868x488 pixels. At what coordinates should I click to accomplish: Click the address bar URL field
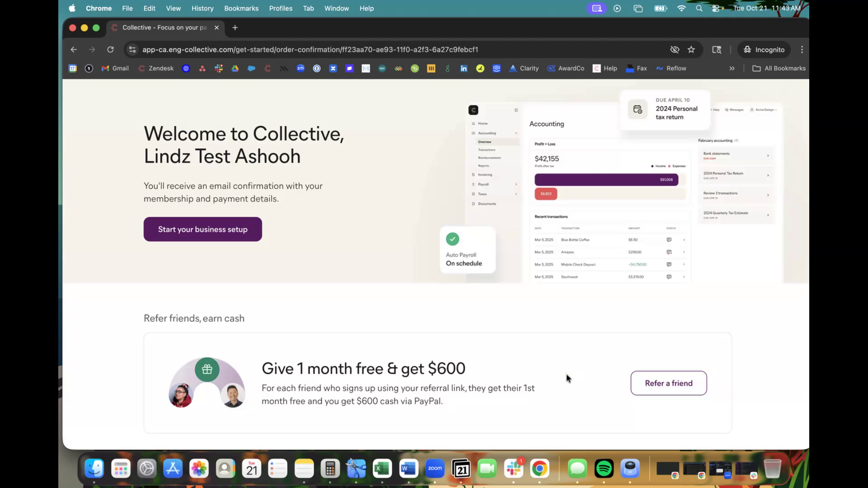[310, 50]
